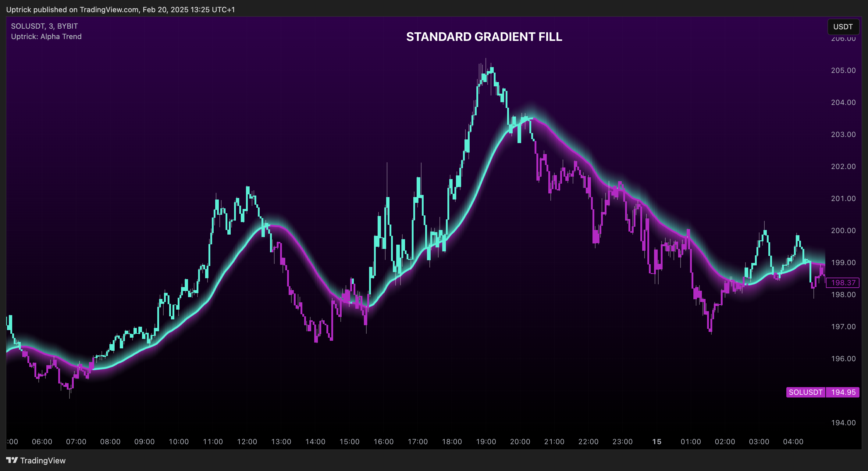Click the bold 15 date axis label
The width and height of the screenshot is (868, 471).
[657, 442]
